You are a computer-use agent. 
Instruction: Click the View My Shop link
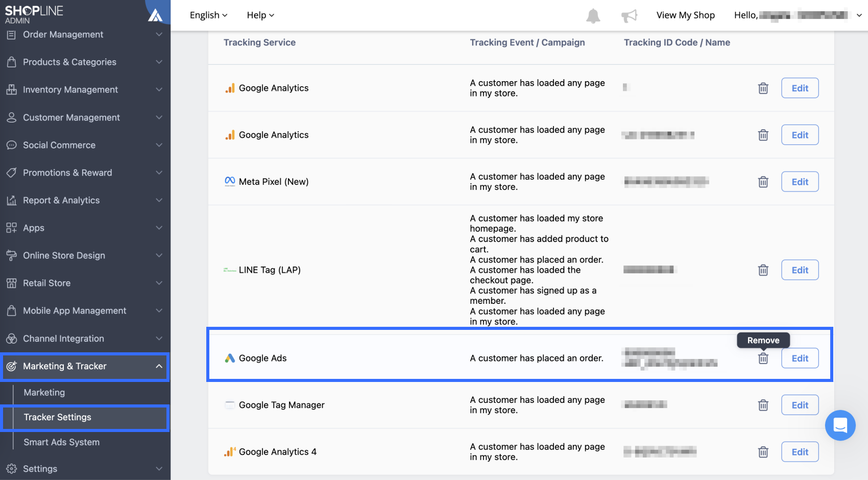685,15
